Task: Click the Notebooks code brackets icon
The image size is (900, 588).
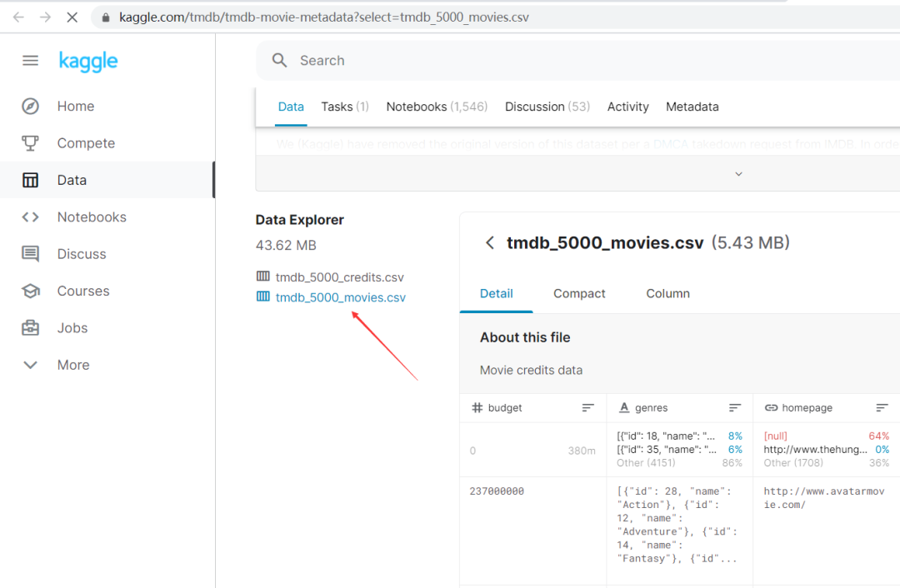Action: pos(31,217)
